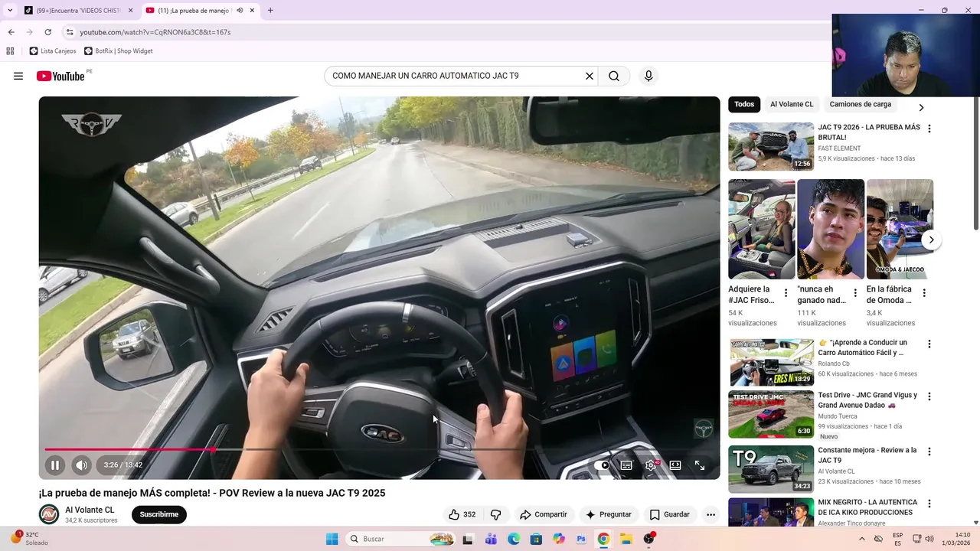Run the search with magnifier button
This screenshot has width=980, height=551.
click(x=614, y=76)
